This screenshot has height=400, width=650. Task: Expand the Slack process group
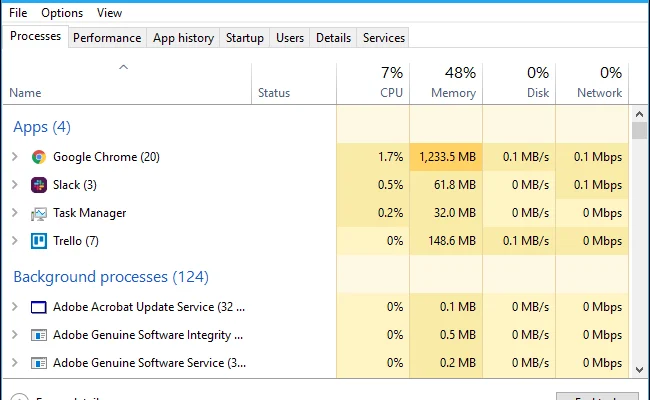pyautogui.click(x=15, y=184)
